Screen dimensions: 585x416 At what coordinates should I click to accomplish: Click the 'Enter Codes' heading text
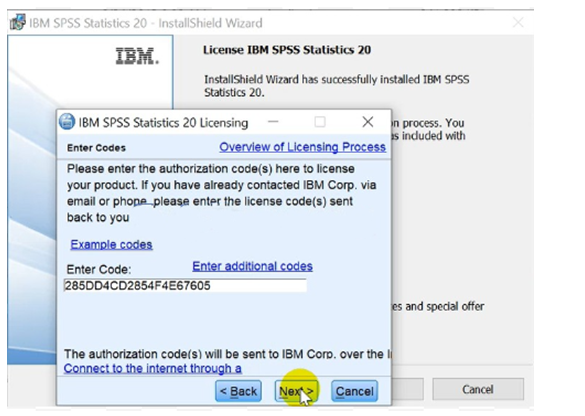96,148
